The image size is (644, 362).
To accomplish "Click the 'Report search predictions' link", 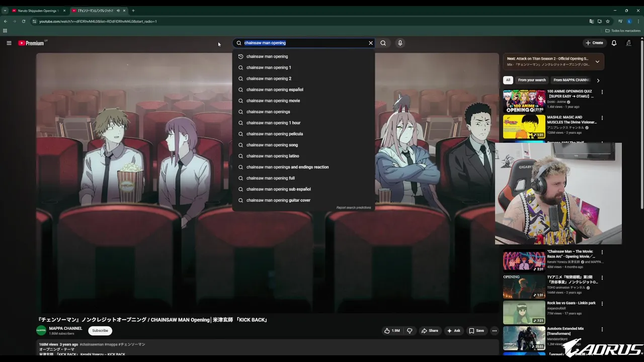I will click(354, 208).
